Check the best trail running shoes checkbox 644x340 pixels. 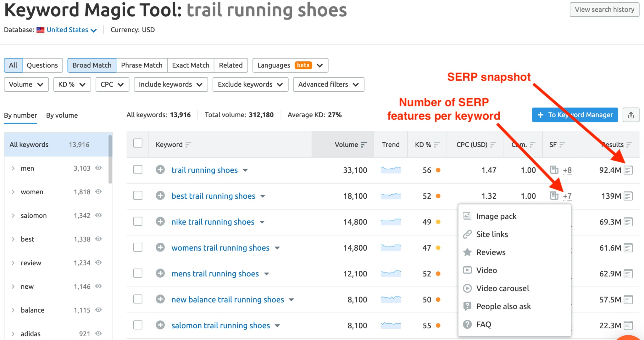click(x=138, y=195)
